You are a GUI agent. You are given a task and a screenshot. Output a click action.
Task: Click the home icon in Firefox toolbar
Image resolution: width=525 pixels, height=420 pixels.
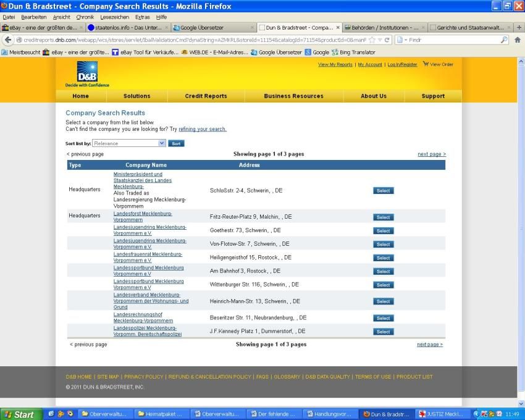coord(518,40)
